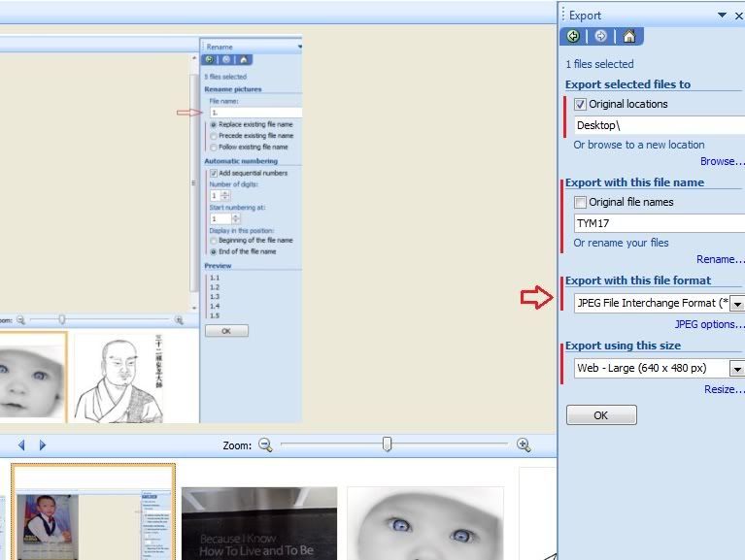Click 'Export with this file format' heading

637,280
